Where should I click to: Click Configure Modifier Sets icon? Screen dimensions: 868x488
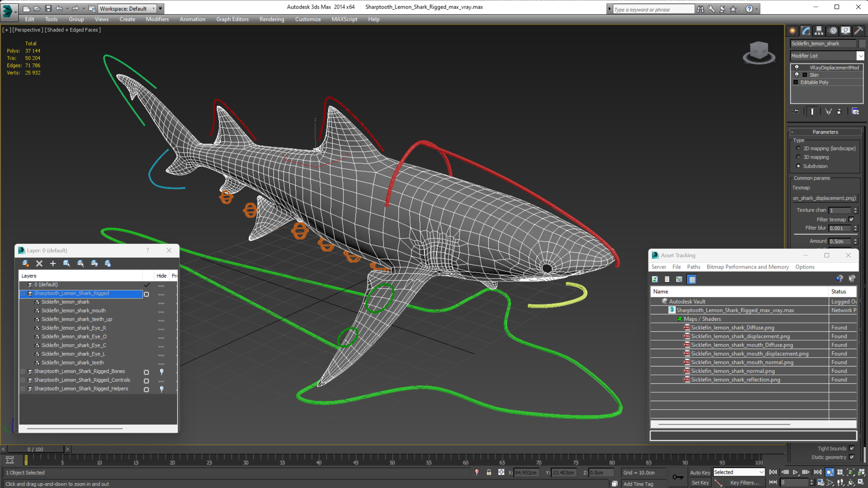(855, 111)
